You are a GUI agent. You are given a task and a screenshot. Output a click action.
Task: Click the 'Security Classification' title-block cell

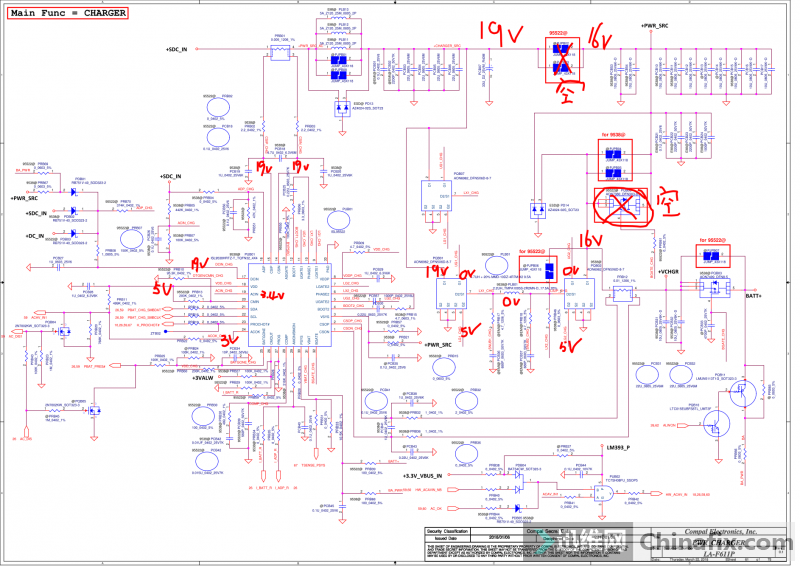coord(447,531)
